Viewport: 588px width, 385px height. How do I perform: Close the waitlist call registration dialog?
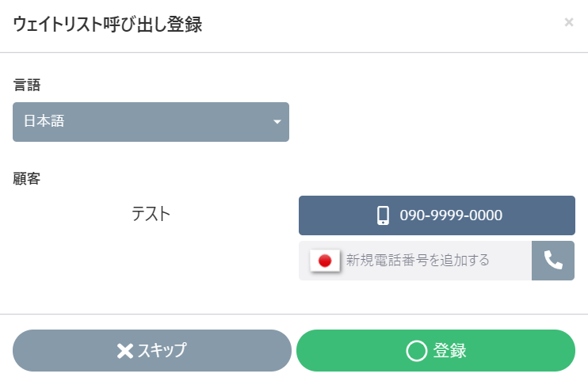568,22
